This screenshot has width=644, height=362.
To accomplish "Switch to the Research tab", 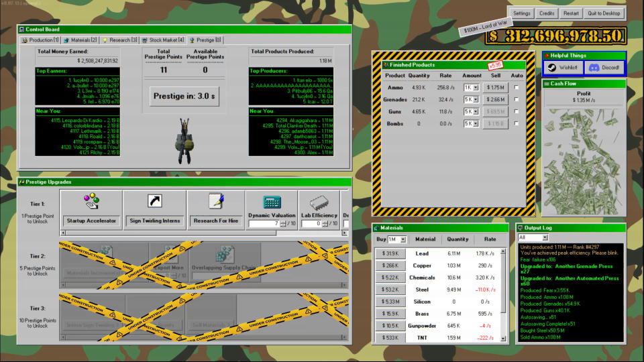I will pos(119,40).
